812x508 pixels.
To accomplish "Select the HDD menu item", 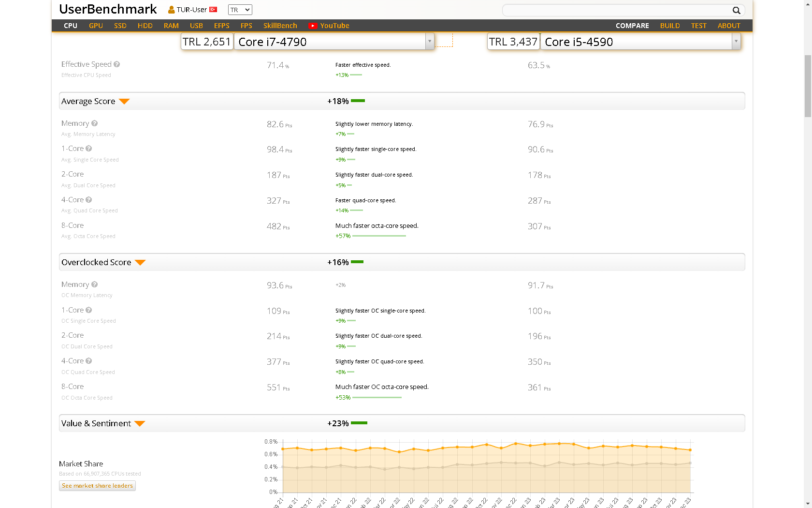I will (145, 26).
